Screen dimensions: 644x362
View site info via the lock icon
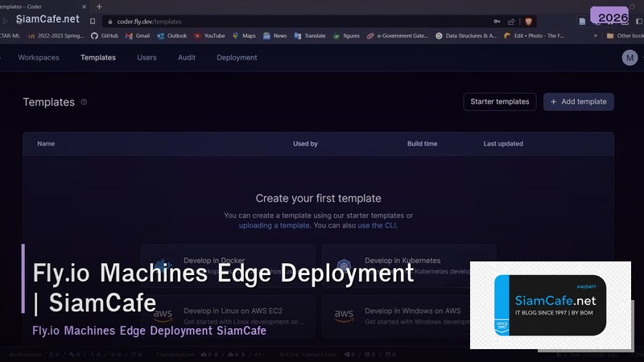110,22
